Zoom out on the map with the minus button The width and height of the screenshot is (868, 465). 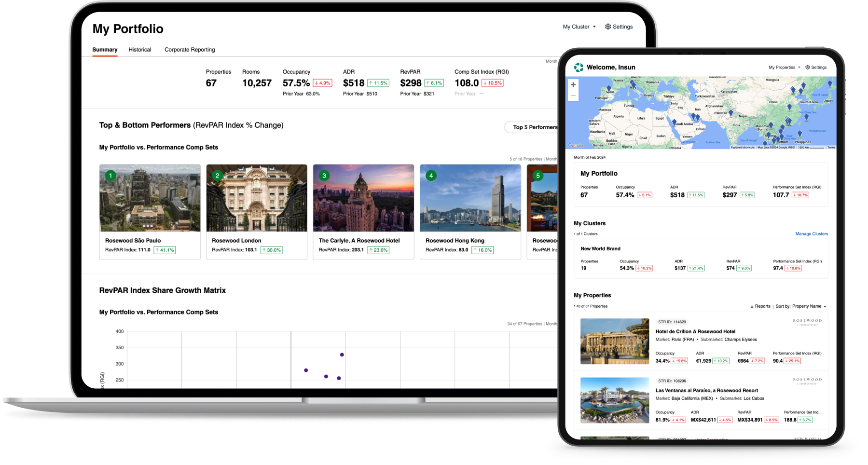[573, 96]
